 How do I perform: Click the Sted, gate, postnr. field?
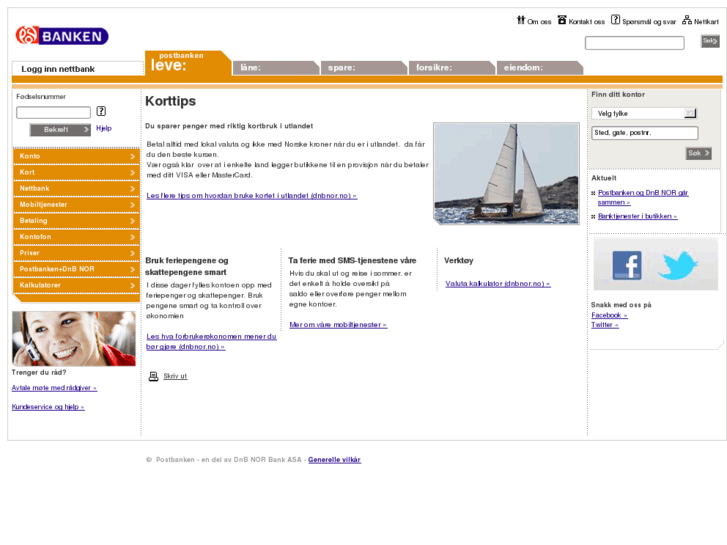tap(644, 133)
